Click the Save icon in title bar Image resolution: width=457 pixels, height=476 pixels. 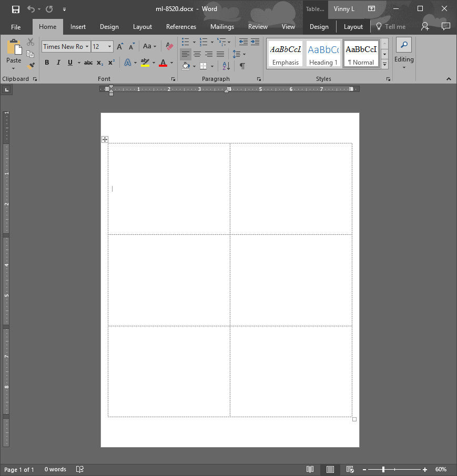16,9
